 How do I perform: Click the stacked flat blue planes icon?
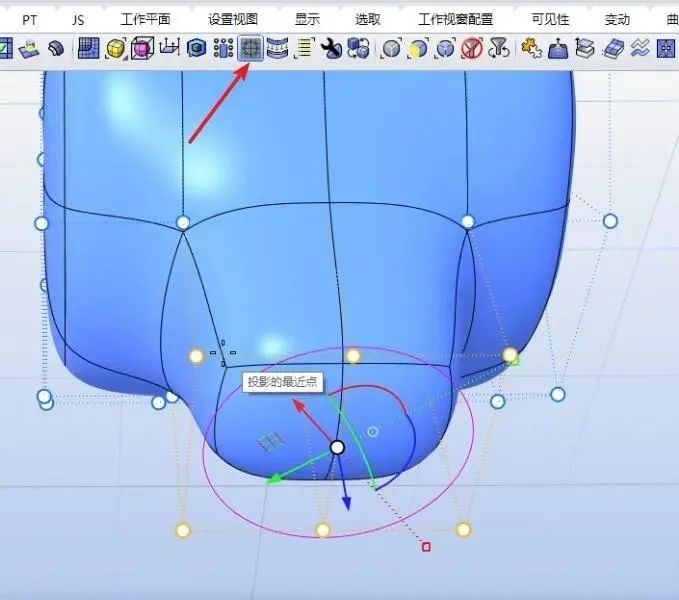pyautogui.click(x=613, y=48)
